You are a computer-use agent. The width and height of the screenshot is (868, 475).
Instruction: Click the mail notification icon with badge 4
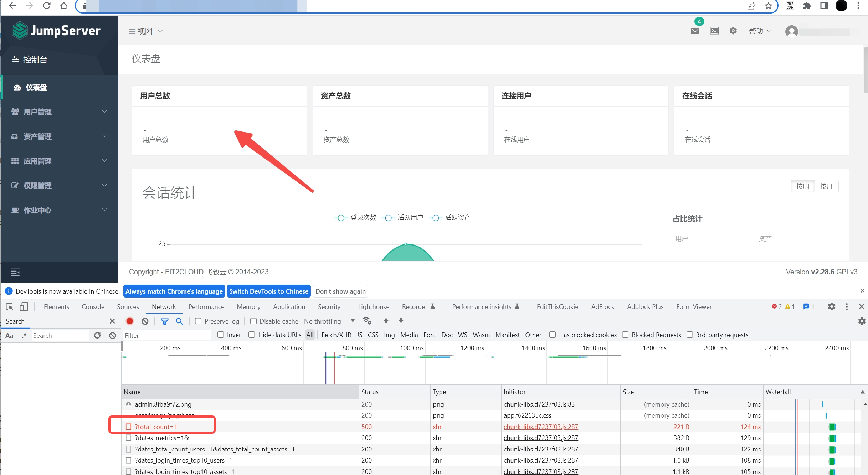(x=694, y=31)
